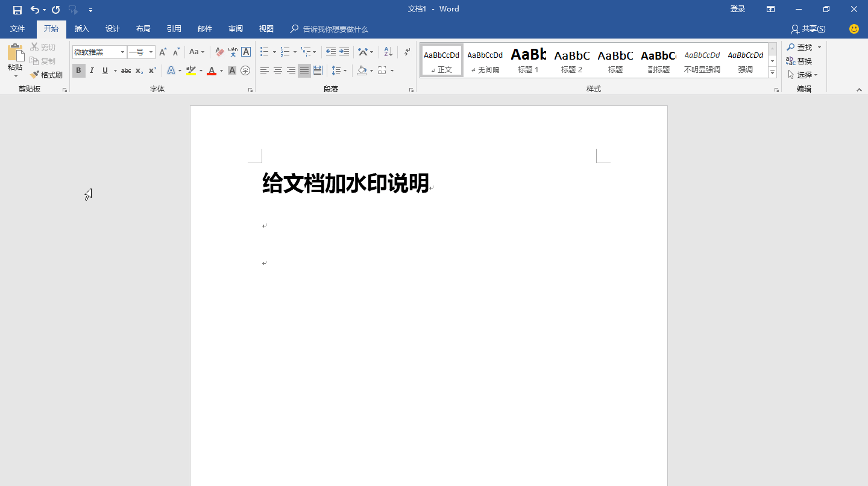Click the Clear Formatting eraser icon
This screenshot has height=486, width=868.
point(219,52)
